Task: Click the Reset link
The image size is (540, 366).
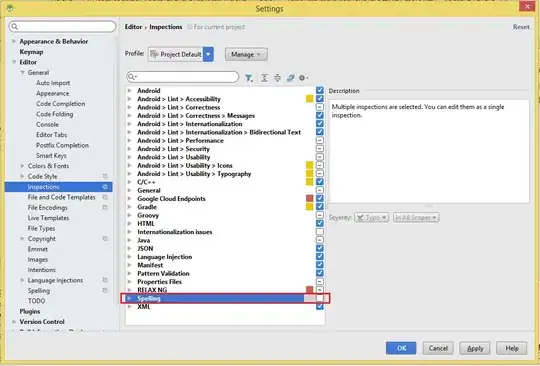Action: point(521,27)
